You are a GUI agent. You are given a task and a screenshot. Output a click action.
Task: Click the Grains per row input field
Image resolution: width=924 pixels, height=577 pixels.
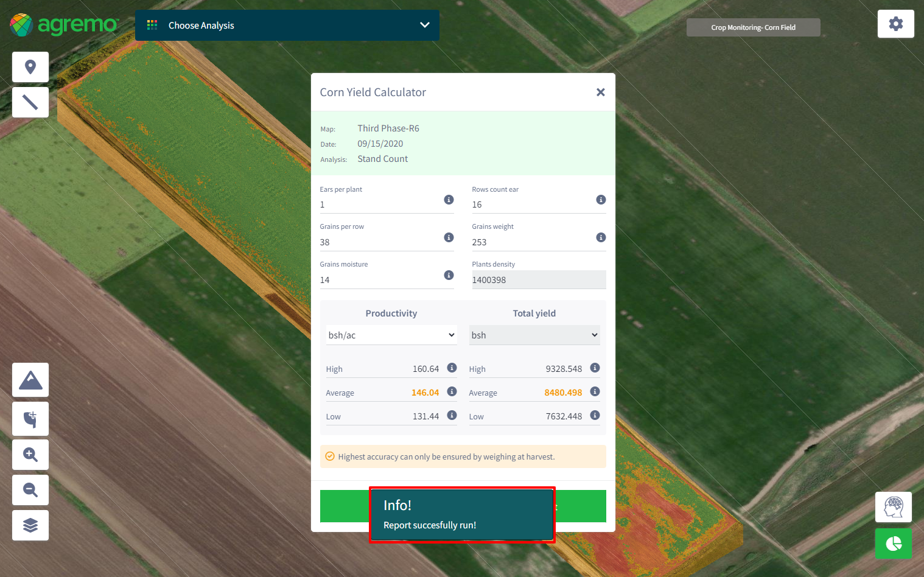tap(380, 242)
